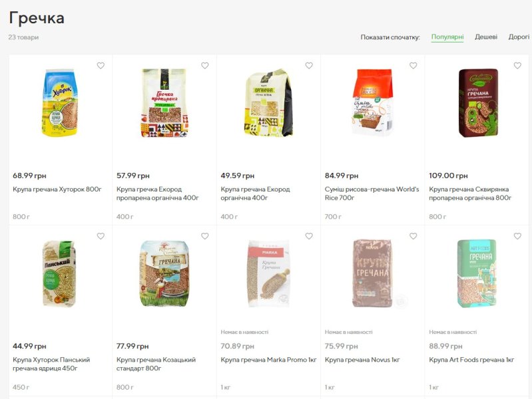Sort products by Дорогі

(519, 37)
